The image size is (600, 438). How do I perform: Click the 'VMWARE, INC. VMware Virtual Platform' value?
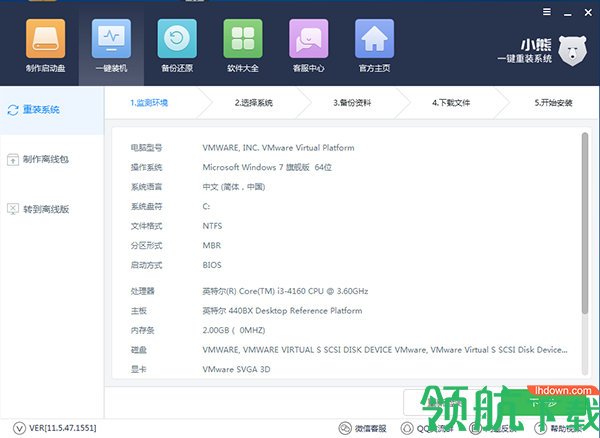(x=278, y=148)
